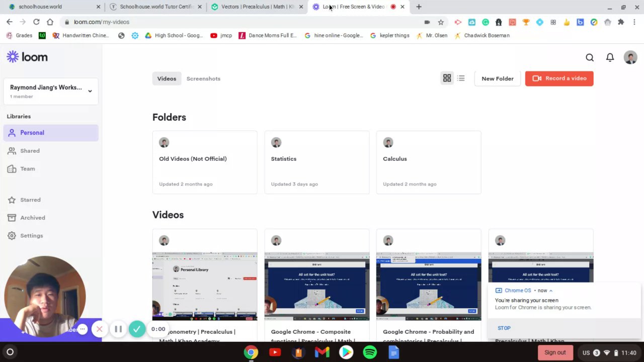Open Chadwick Boseman bookmark
Screen dimensions: 644x362
point(482,36)
